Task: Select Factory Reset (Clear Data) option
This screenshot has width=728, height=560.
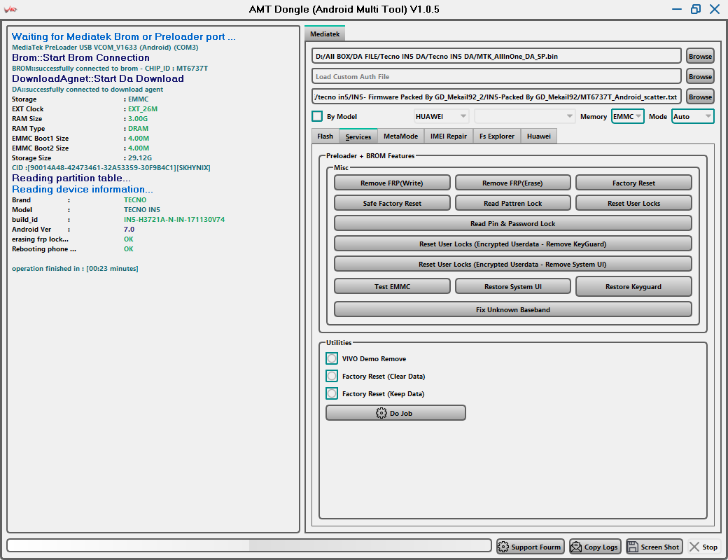Action: pos(332,376)
